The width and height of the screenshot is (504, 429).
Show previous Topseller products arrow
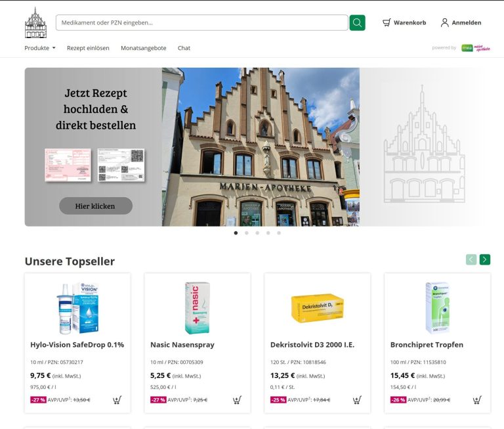[471, 260]
